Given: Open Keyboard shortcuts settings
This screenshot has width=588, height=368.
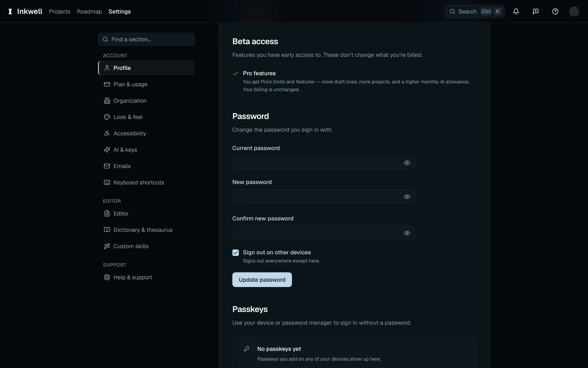Looking at the screenshot, I should [x=146, y=183].
